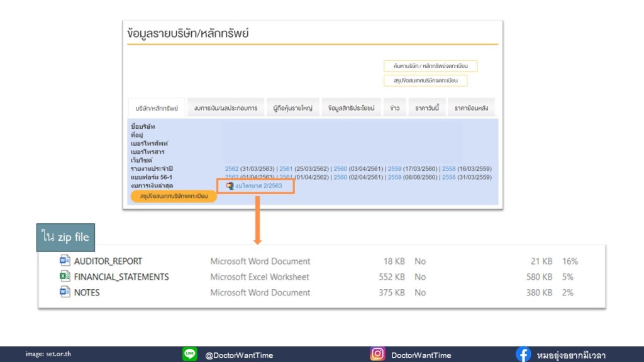
Task: Click the Instagram icon in footer
Action: [x=377, y=354]
